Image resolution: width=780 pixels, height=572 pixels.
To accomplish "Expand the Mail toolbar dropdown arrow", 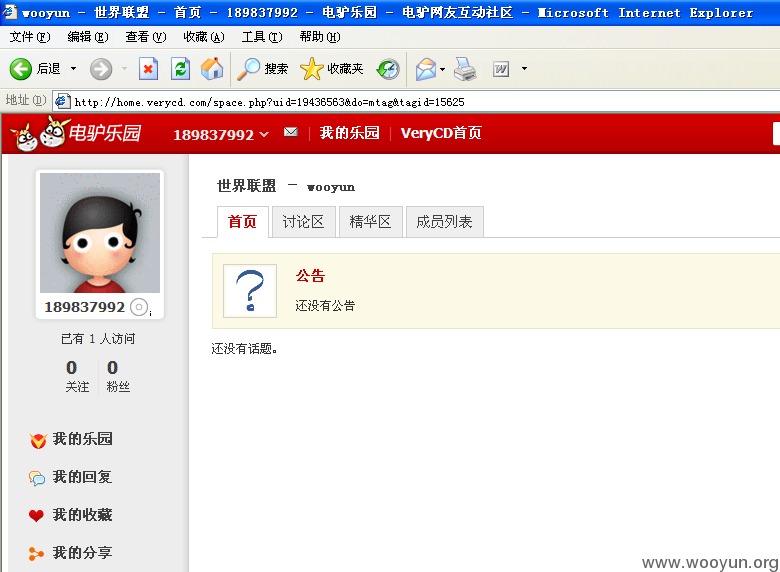I will [442, 69].
